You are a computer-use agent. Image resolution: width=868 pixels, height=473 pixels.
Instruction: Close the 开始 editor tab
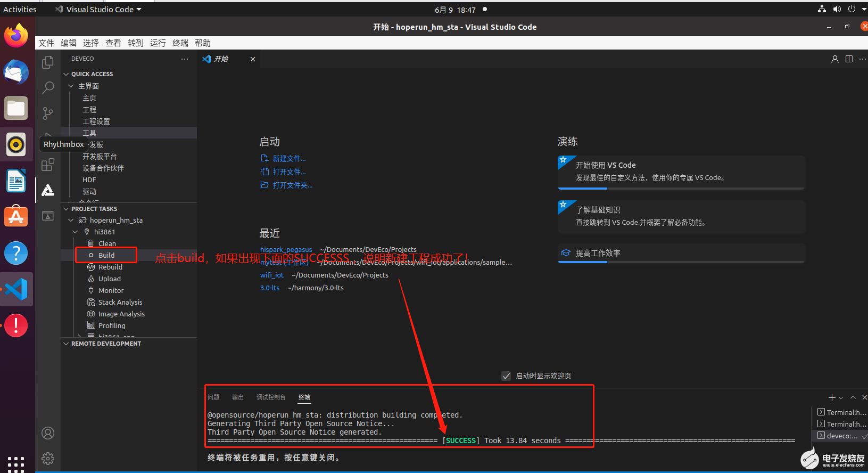click(x=253, y=59)
